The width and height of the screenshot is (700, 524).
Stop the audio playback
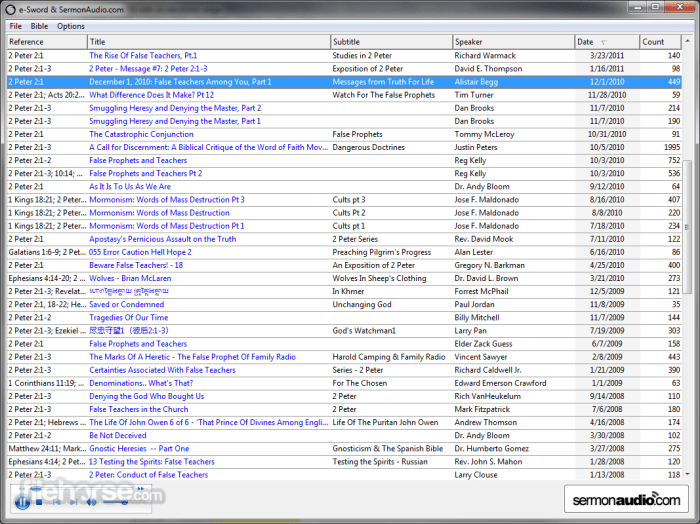[x=39, y=502]
